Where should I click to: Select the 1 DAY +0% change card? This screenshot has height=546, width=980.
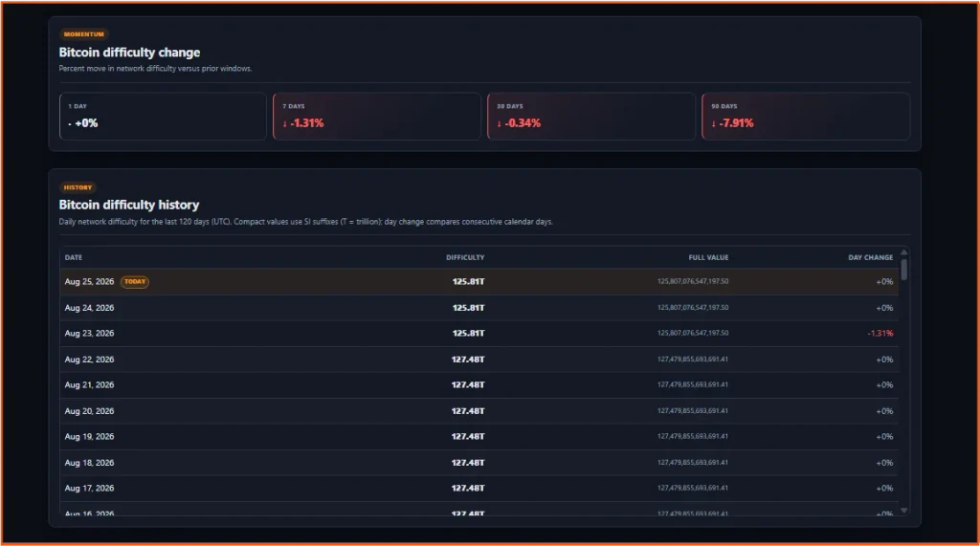pyautogui.click(x=163, y=117)
